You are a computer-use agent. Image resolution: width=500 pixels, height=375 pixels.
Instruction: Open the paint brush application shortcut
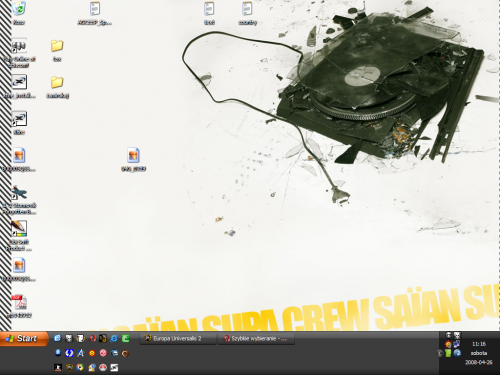(x=19, y=235)
